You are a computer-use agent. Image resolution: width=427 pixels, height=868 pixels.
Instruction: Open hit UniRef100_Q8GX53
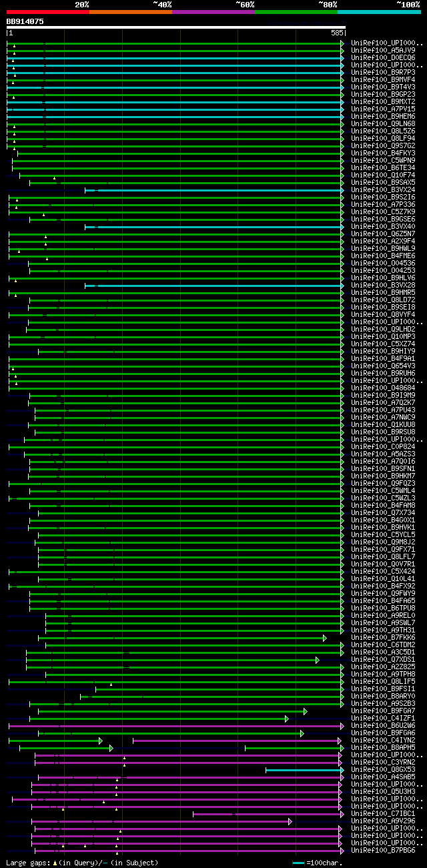click(x=383, y=769)
